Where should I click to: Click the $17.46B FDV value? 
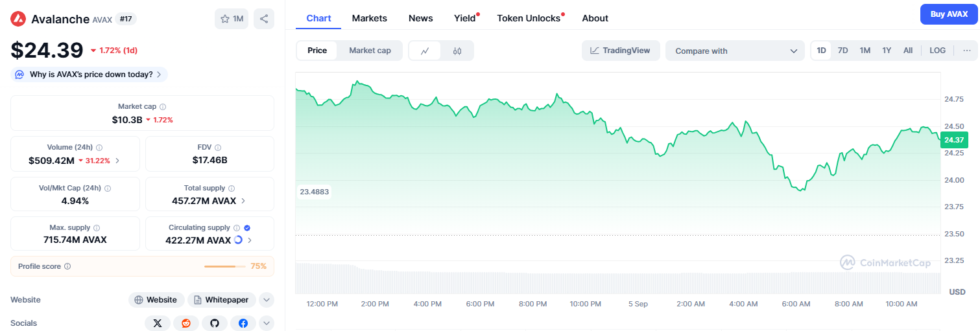(x=209, y=160)
